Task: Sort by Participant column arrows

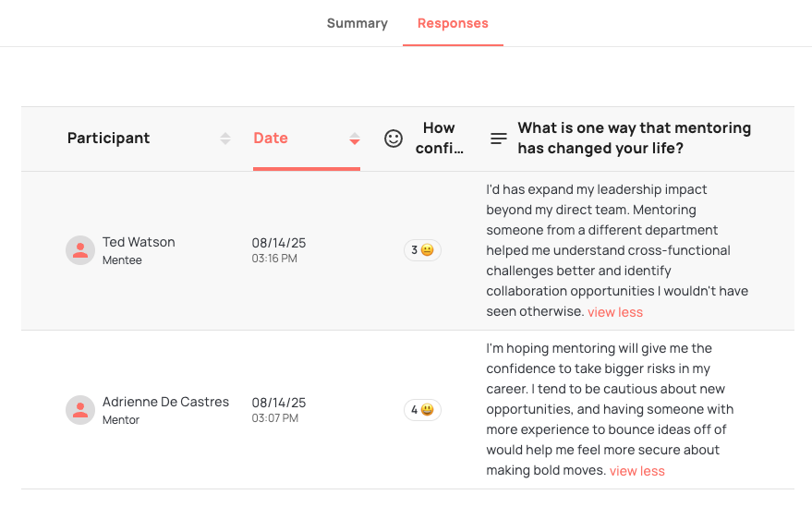Action: coord(225,139)
